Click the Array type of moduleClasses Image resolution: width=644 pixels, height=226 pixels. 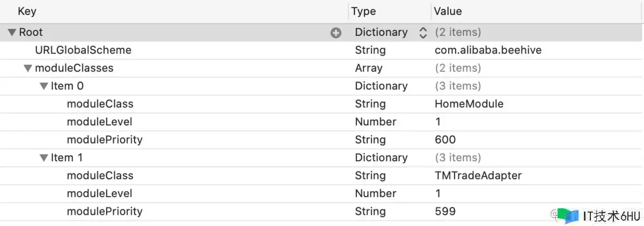tap(369, 69)
